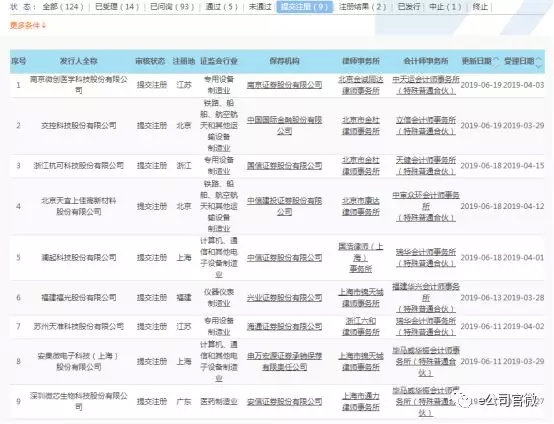Expand 更多条件 filter options
Screen dimensions: 554x424
[28, 25]
